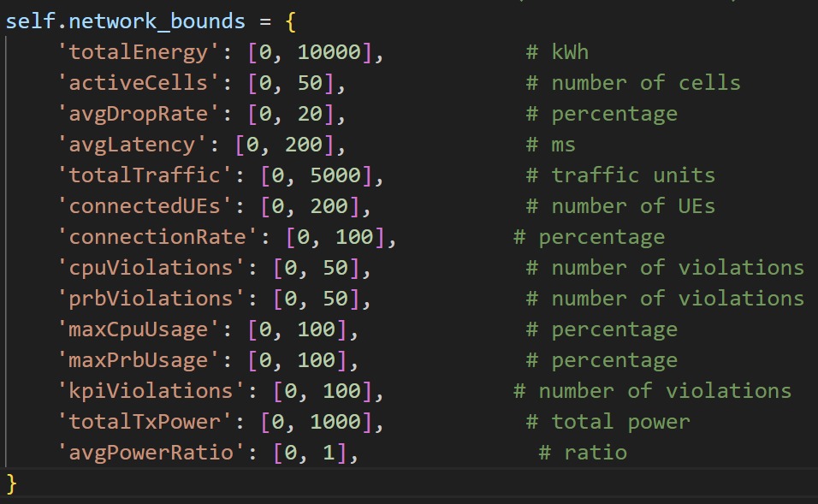The width and height of the screenshot is (818, 504).
Task: Click the comment after the kpiViolations entry
Action: [652, 391]
